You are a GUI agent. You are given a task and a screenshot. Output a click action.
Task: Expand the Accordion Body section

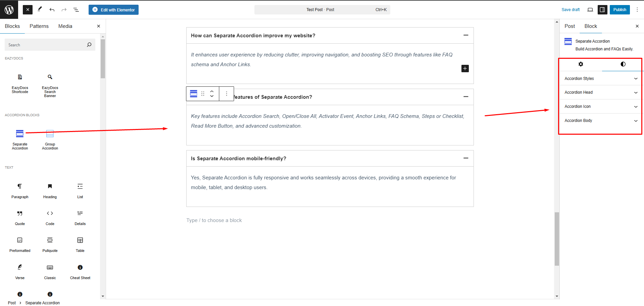(x=600, y=120)
